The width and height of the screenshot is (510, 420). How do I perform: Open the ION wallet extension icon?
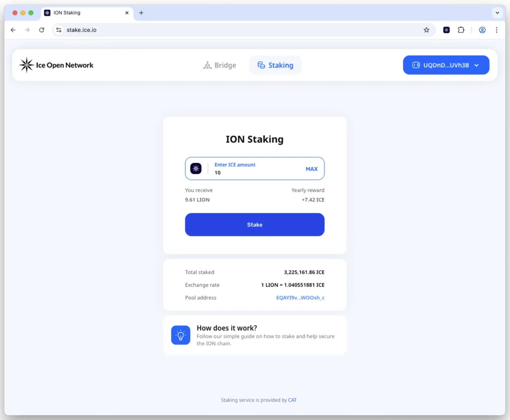pyautogui.click(x=446, y=30)
